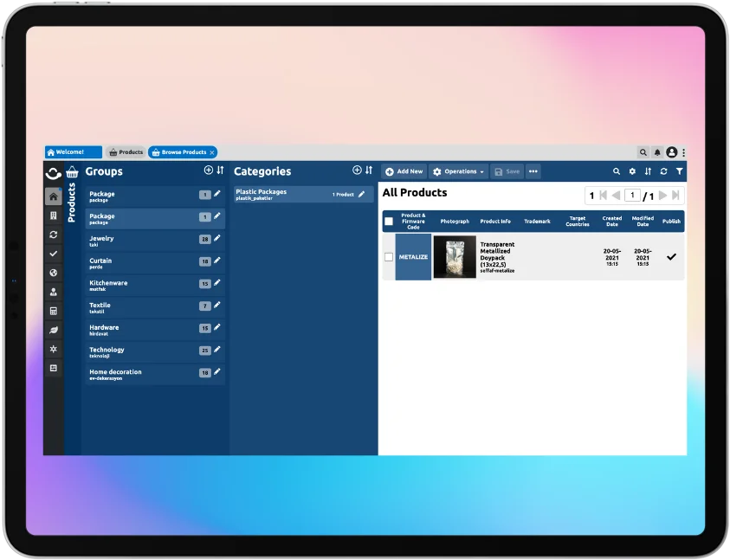
Task: Click the globe icon in left sidebar
Action: click(54, 273)
